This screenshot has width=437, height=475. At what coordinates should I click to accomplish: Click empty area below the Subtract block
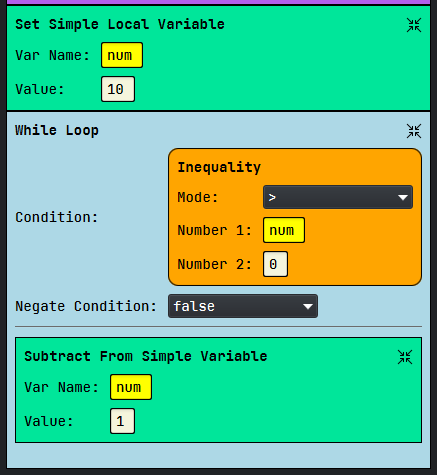point(218,455)
